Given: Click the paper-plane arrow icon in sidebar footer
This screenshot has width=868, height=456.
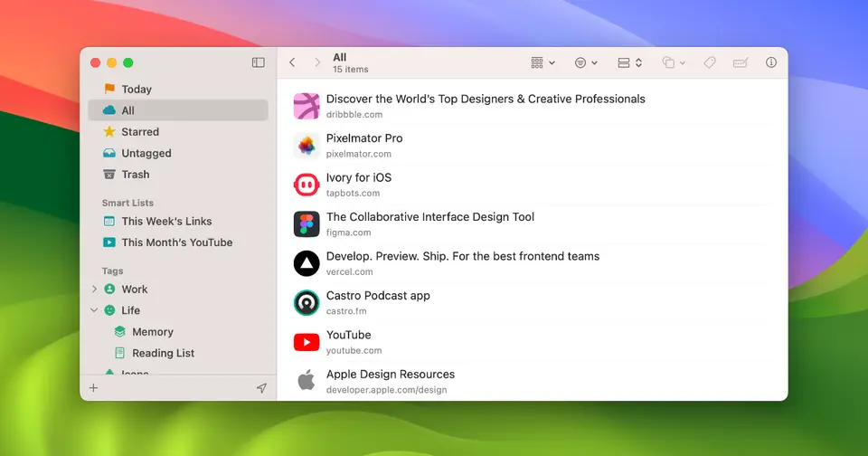Looking at the screenshot, I should 261,388.
